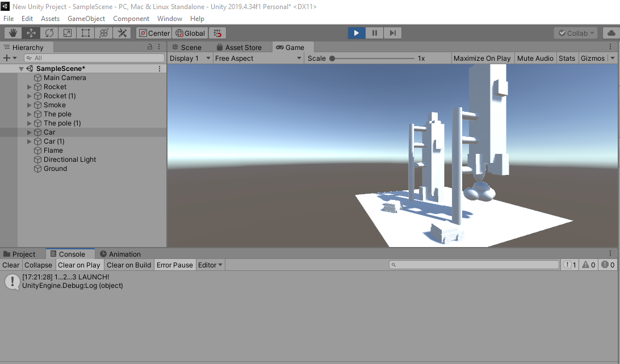The image size is (620, 364).
Task: Pause the running game
Action: click(375, 32)
